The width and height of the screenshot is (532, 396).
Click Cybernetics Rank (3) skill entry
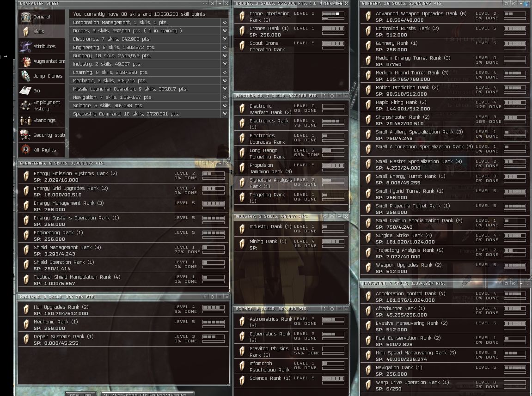point(291,336)
